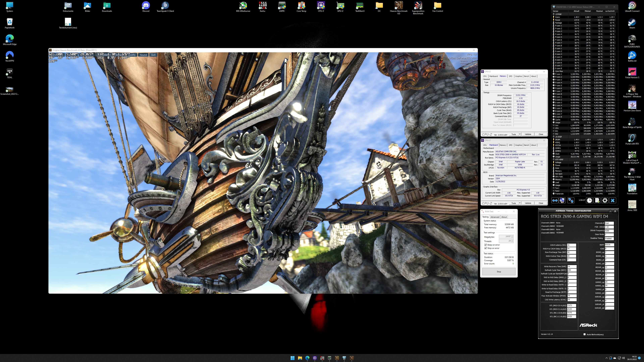Screen dimensions: 644x362
Task: Open Superposition Benchmark desktop shortcut
Action: pos(418,8)
